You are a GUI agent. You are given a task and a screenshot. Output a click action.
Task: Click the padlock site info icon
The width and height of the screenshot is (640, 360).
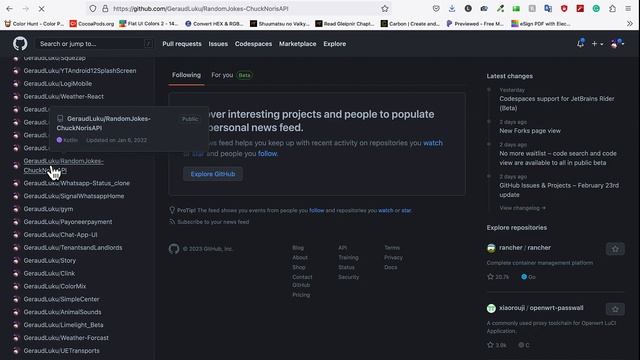(x=105, y=9)
